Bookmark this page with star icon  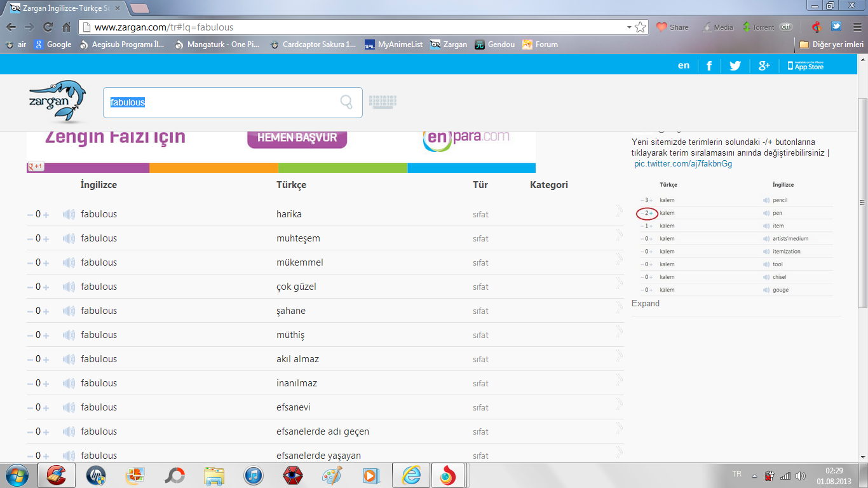[x=640, y=27]
